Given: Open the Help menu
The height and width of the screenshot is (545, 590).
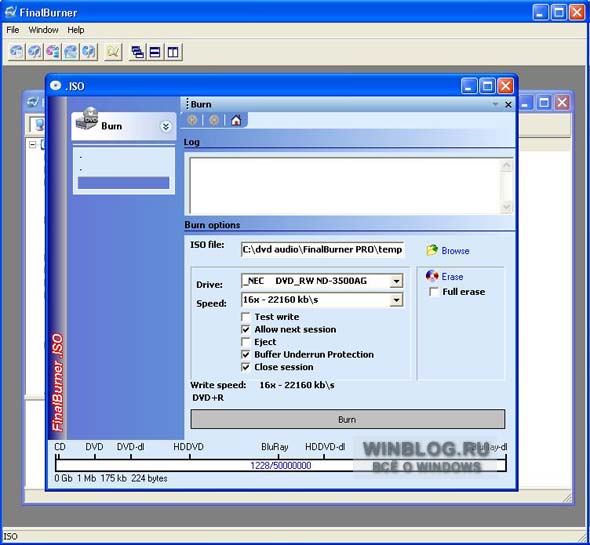Looking at the screenshot, I should click(x=76, y=30).
